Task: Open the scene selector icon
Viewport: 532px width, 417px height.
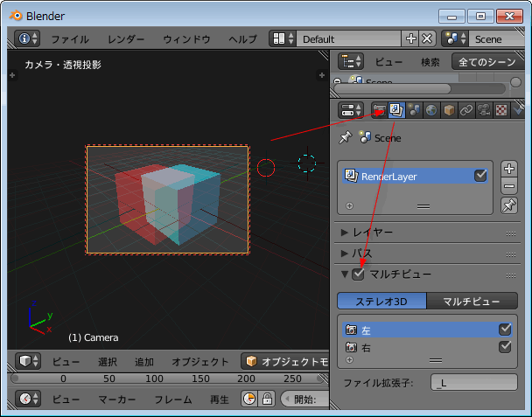Action: (455, 38)
